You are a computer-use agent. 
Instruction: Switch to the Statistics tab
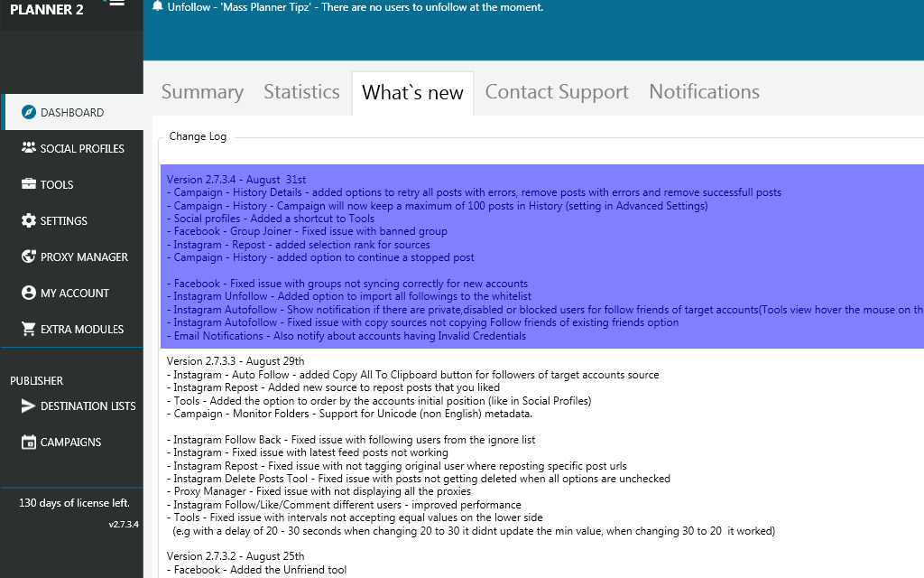tap(301, 91)
